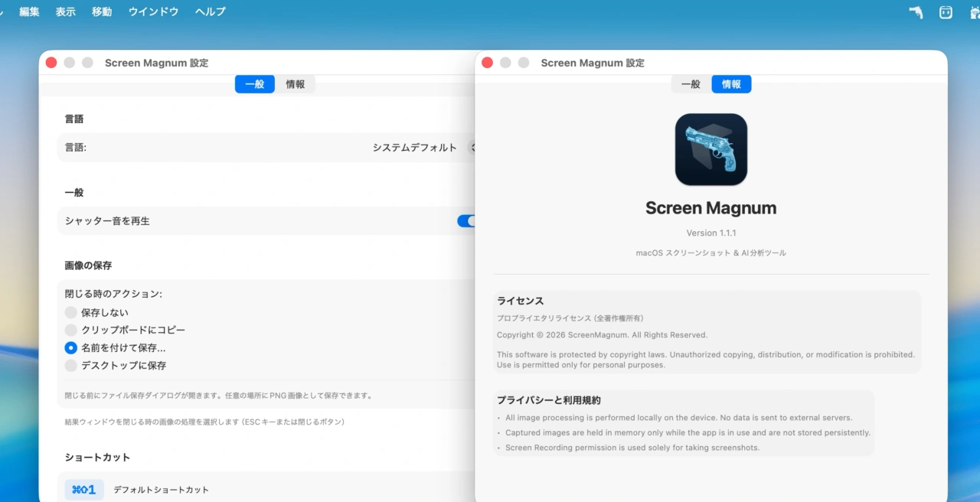Click the Screen Magnum app icon on the 情報 page
This screenshot has width=980, height=502.
710,148
